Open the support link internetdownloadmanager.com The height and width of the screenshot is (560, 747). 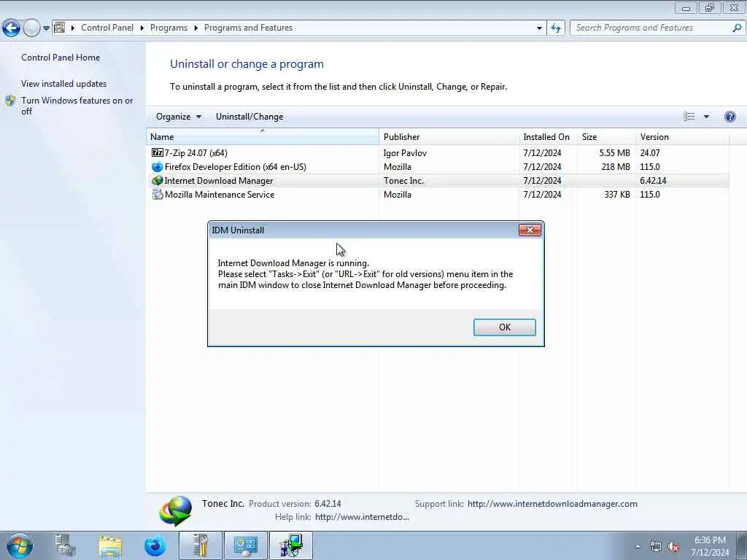point(552,504)
